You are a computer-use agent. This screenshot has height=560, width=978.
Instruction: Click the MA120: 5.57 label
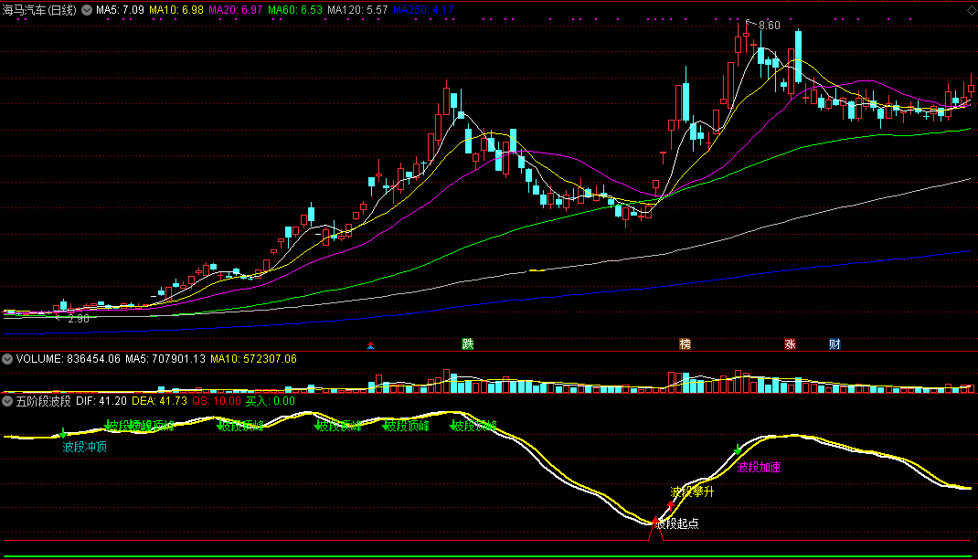[x=357, y=10]
